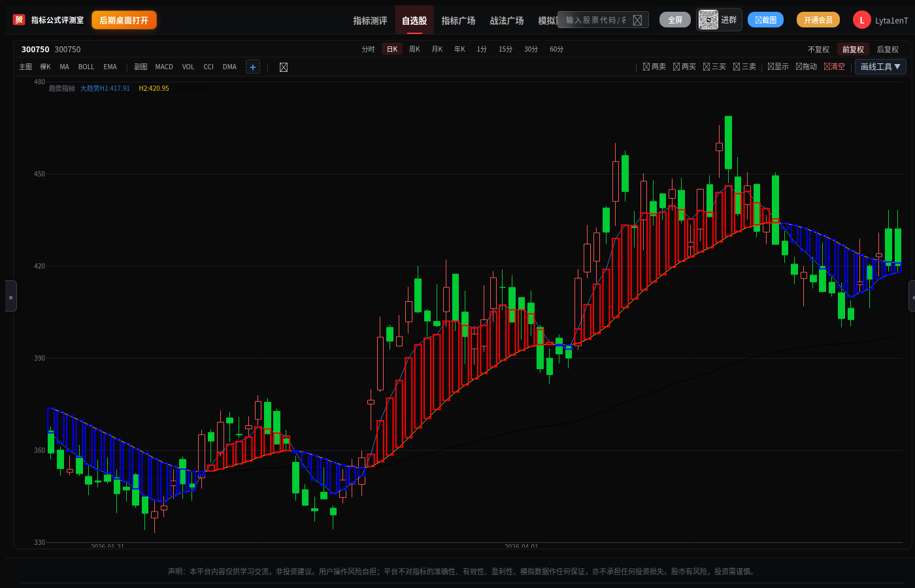The width and height of the screenshot is (915, 588).
Task: Click the plus icon to add an indicator
Action: [253, 67]
